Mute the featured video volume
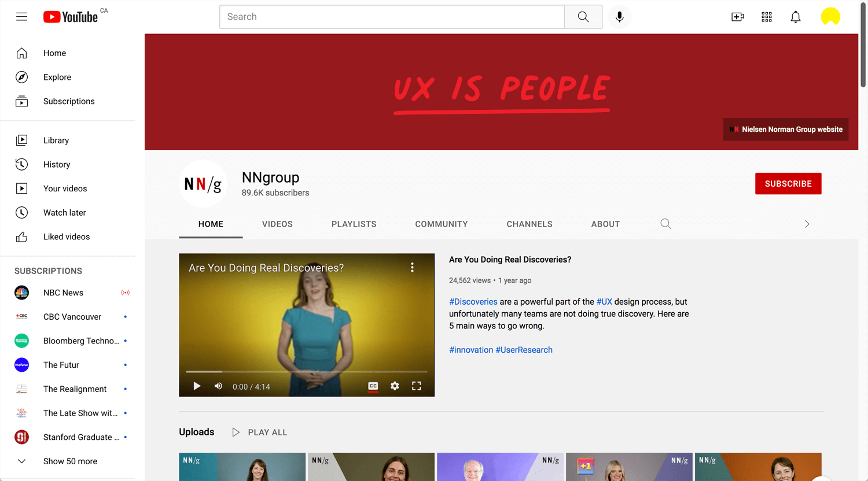This screenshot has height=481, width=868. point(218,386)
